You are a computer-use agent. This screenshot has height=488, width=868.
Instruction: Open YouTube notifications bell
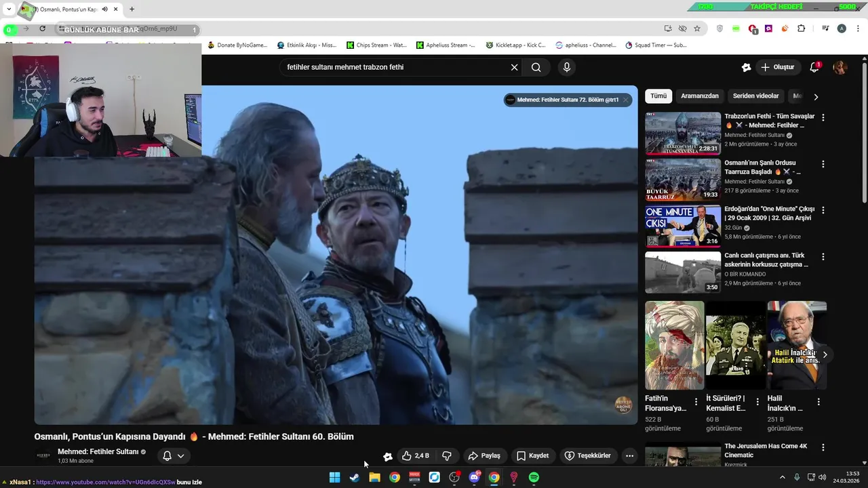(x=814, y=67)
